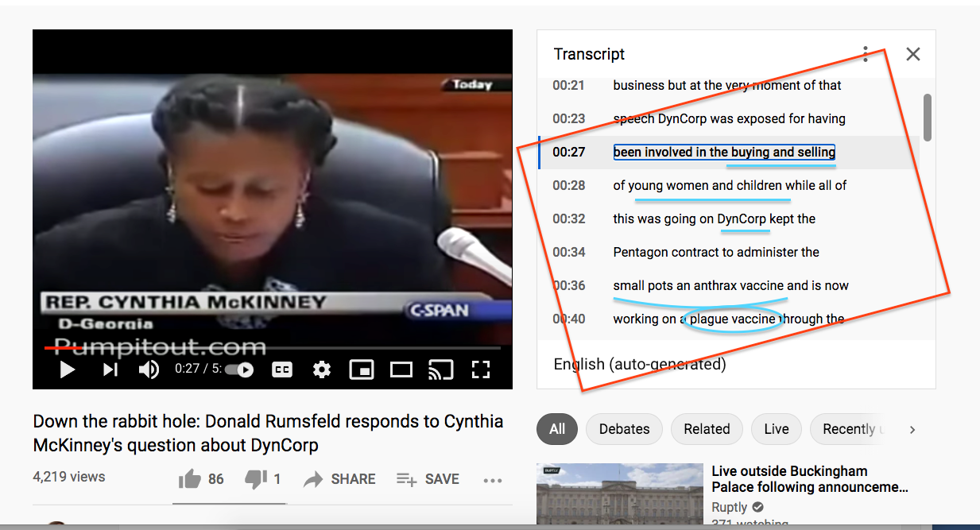The width and height of the screenshot is (980, 530).
Task: Open video settings gear
Action: pyautogui.click(x=322, y=369)
